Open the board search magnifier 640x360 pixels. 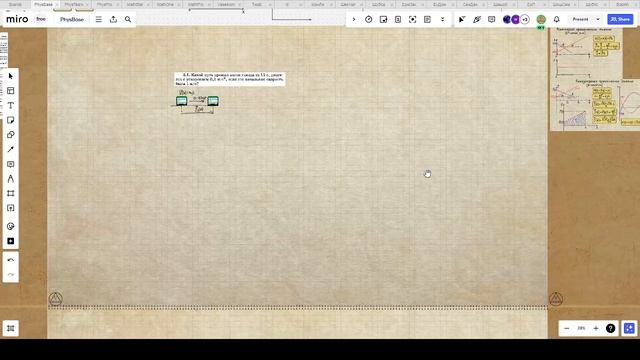click(x=128, y=19)
